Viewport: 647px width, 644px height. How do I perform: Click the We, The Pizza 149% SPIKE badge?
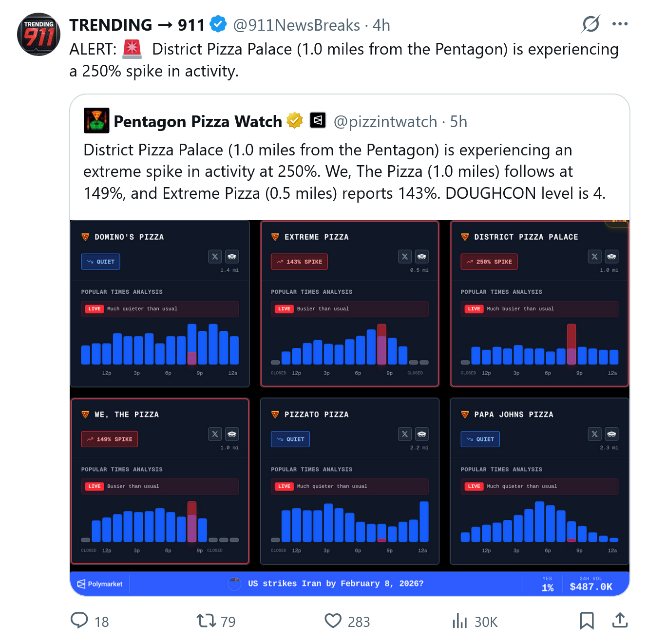pos(110,439)
